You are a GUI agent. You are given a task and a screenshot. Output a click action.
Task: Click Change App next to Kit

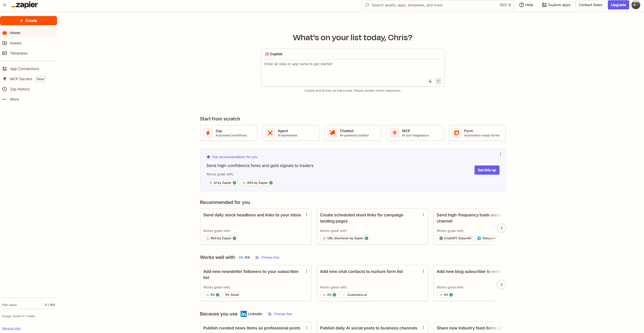click(270, 257)
